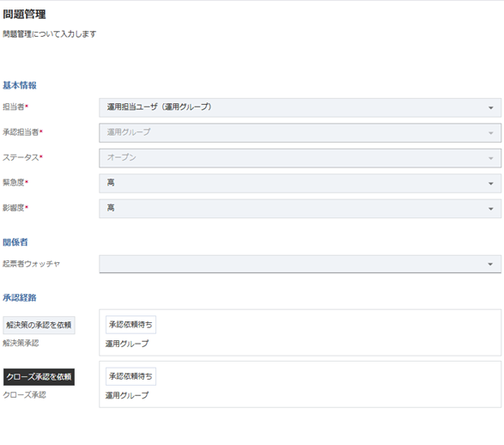Click 運用グループ text in 解決策承認 box

coord(127,344)
